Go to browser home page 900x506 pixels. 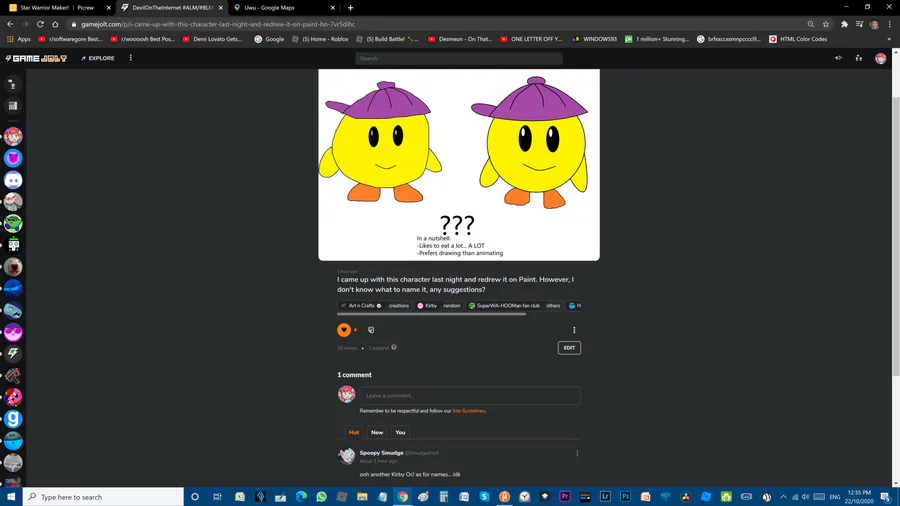[x=55, y=24]
